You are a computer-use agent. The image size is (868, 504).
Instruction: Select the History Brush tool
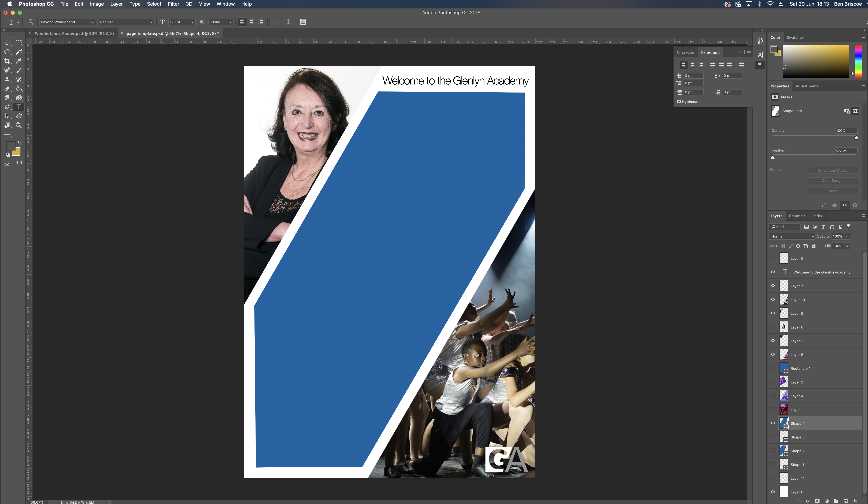click(19, 79)
